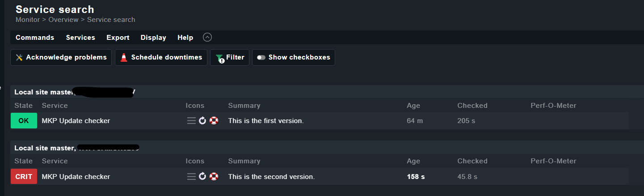Open the Display dropdown menu
This screenshot has width=644, height=196.
pyautogui.click(x=153, y=38)
